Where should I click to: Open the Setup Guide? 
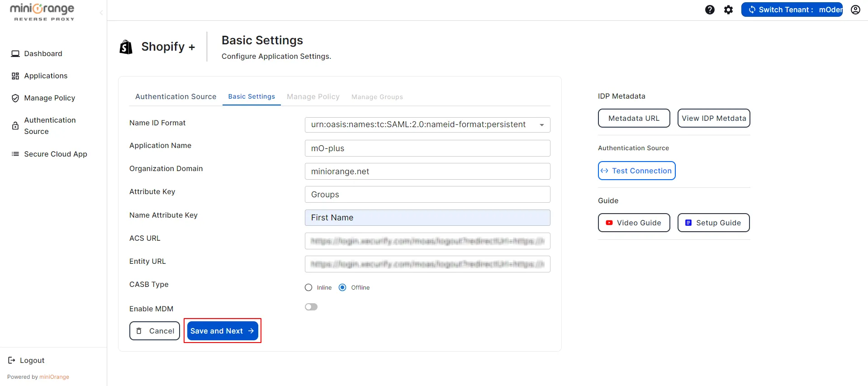tap(713, 223)
